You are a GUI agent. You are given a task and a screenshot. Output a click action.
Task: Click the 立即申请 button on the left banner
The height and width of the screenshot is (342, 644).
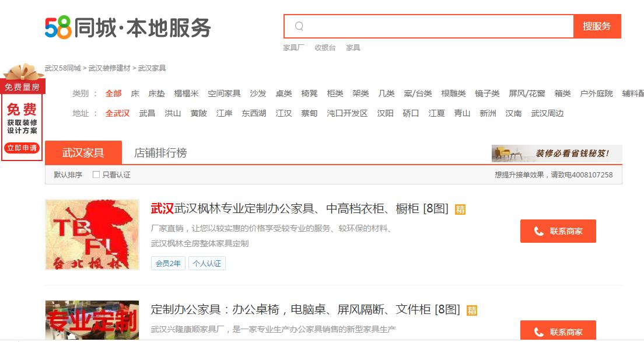click(x=21, y=148)
